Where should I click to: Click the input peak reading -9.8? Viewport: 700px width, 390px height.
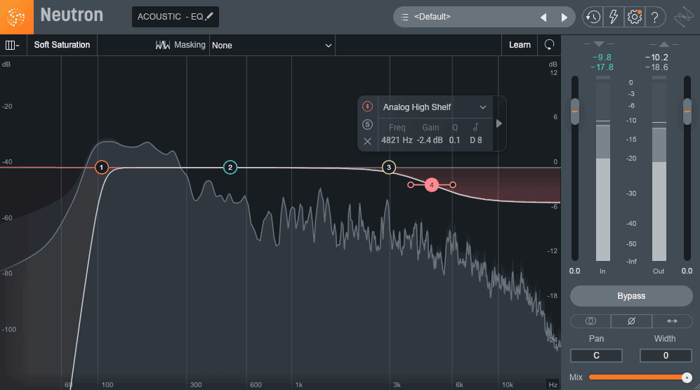602,58
